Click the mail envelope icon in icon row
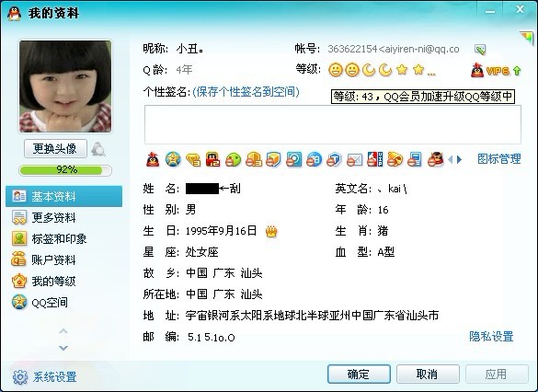Viewport: 538px width, 392px height. tap(354, 159)
